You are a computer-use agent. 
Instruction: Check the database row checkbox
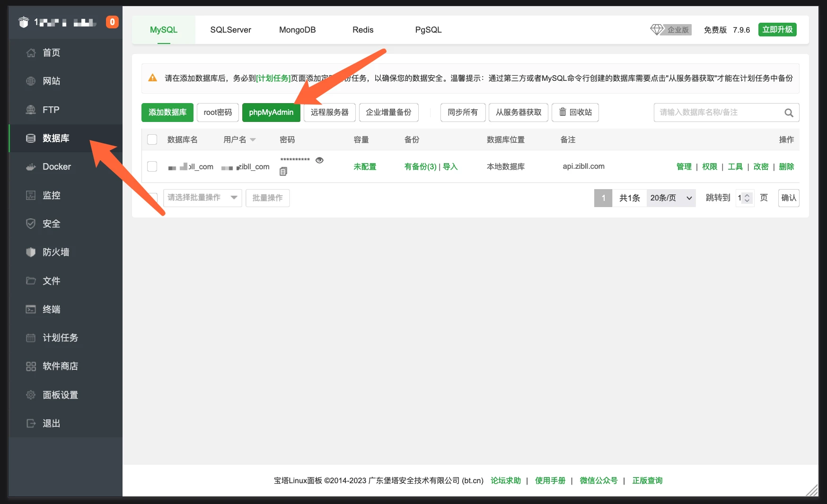152,166
